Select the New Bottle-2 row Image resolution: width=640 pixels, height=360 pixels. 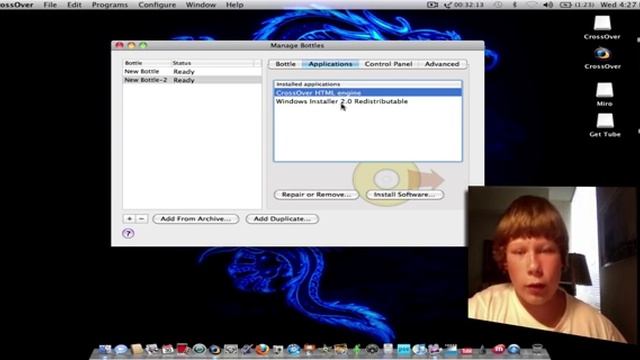click(192, 80)
